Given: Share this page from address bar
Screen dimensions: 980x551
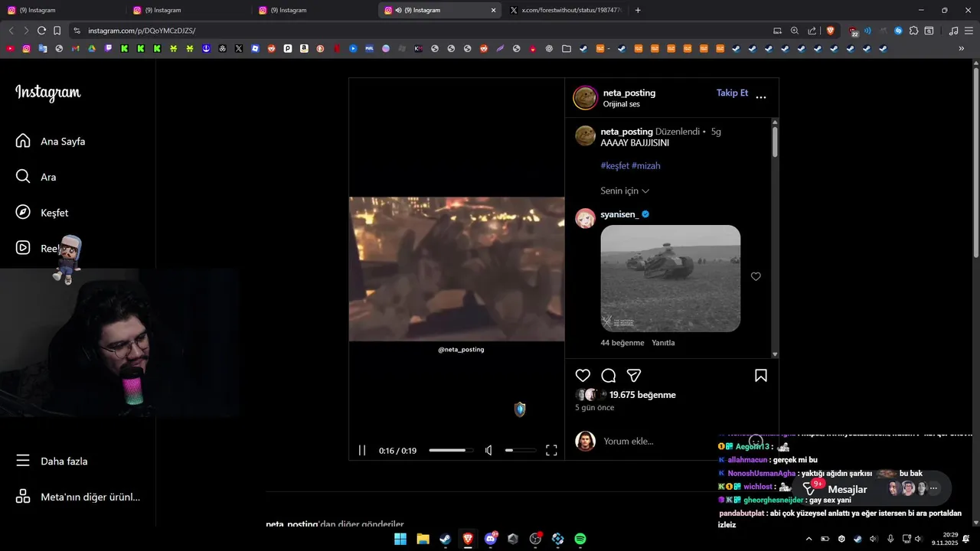Looking at the screenshot, I should click(x=812, y=31).
